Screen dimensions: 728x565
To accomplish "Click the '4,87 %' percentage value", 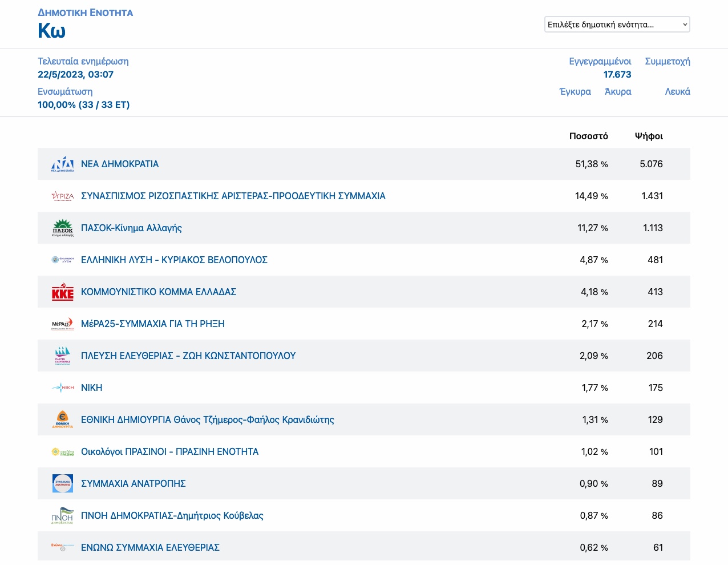I will [594, 260].
